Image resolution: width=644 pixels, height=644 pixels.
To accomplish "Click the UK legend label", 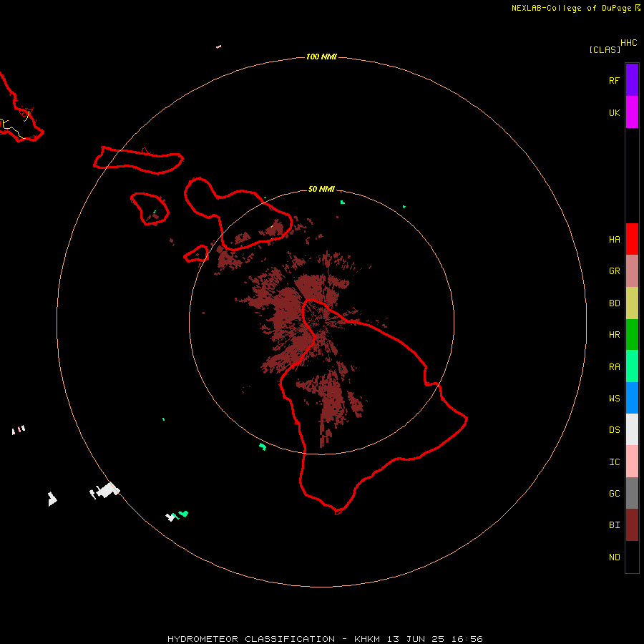I will pyautogui.click(x=614, y=112).
